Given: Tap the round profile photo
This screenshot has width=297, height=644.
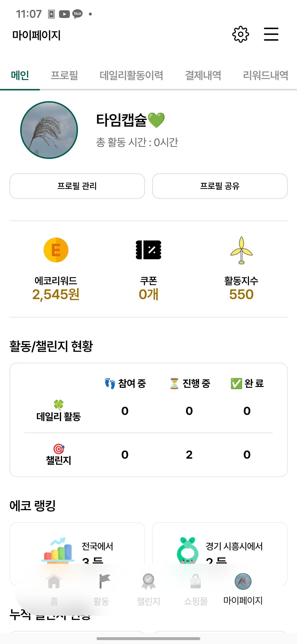Looking at the screenshot, I should click(49, 130).
